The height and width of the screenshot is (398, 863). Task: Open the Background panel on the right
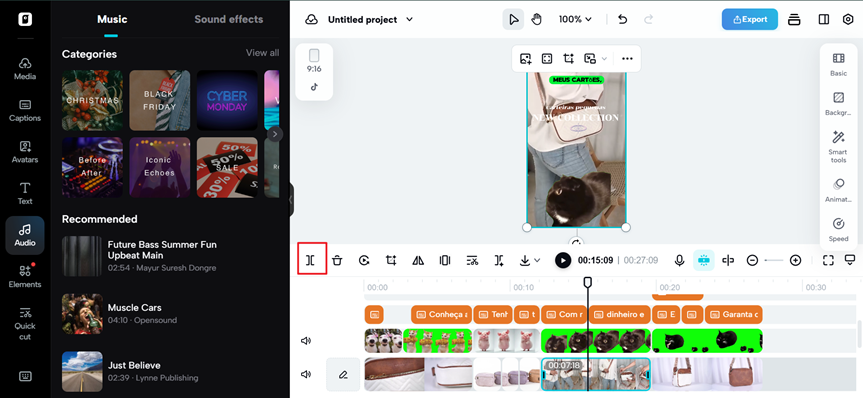pos(838,103)
